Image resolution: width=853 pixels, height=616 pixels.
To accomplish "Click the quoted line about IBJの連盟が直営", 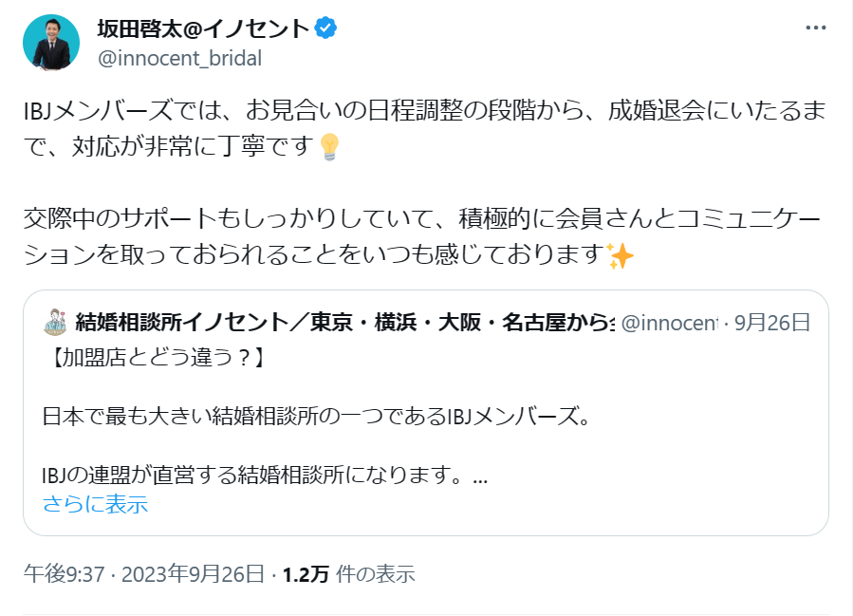I will [x=256, y=475].
